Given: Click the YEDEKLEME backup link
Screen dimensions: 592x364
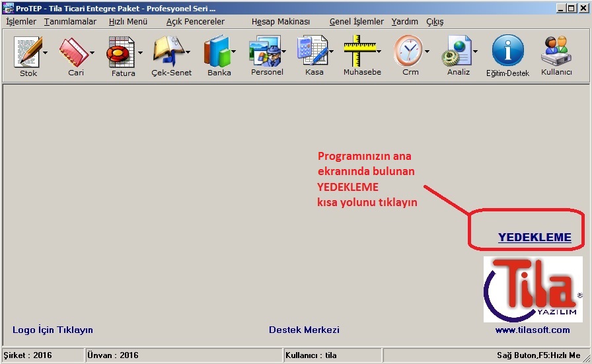Looking at the screenshot, I should click(x=535, y=238).
